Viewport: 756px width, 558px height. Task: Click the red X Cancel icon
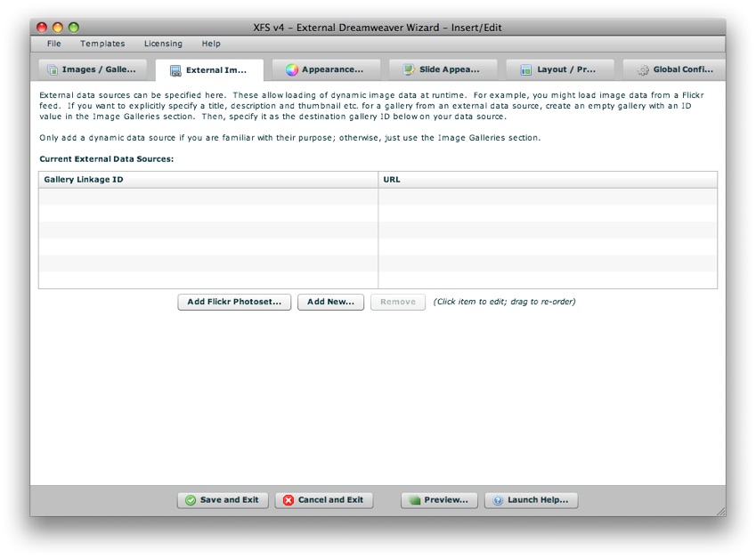click(x=289, y=500)
